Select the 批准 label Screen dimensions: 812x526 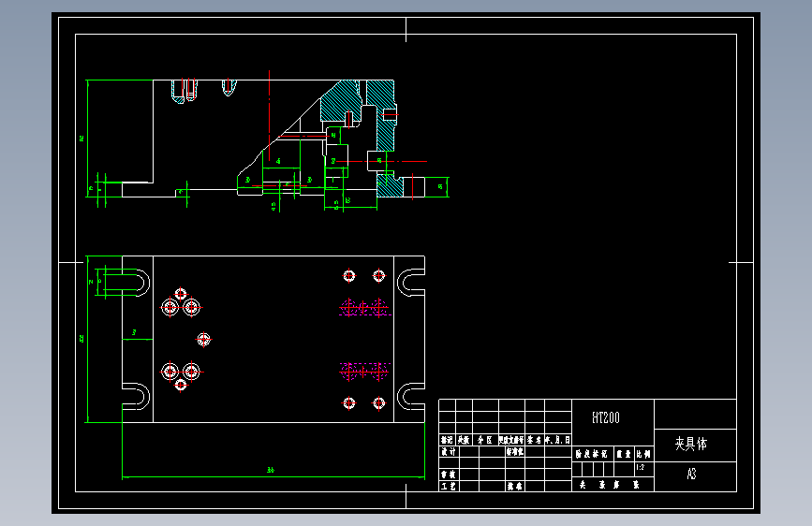(x=515, y=486)
